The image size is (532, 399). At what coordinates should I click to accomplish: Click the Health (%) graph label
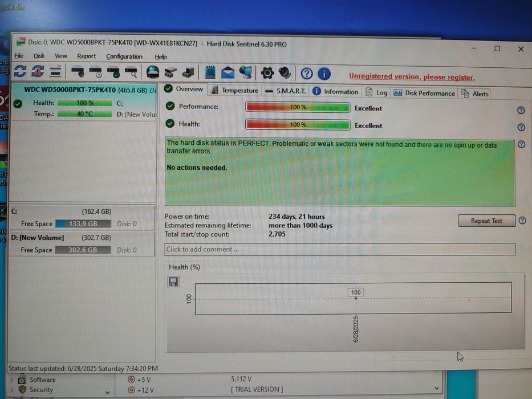pyautogui.click(x=184, y=267)
